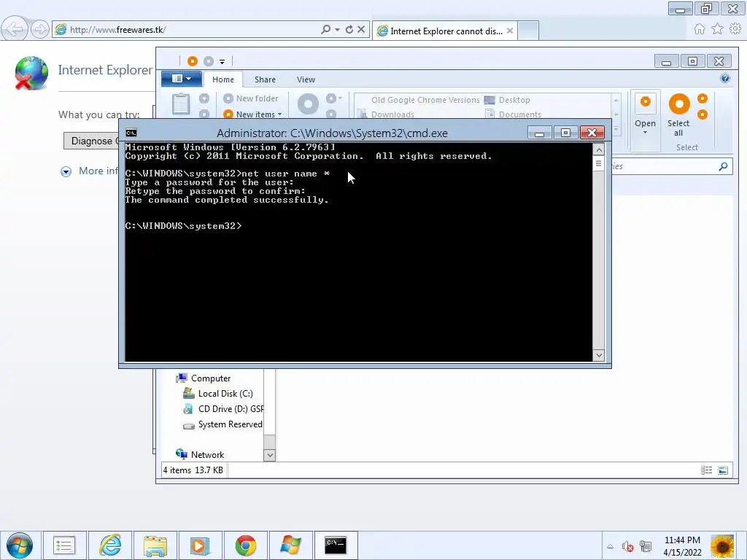Screen dimensions: 747x560
Task: Open Quick Access Toolbar customize arrow
Action: 222,61
